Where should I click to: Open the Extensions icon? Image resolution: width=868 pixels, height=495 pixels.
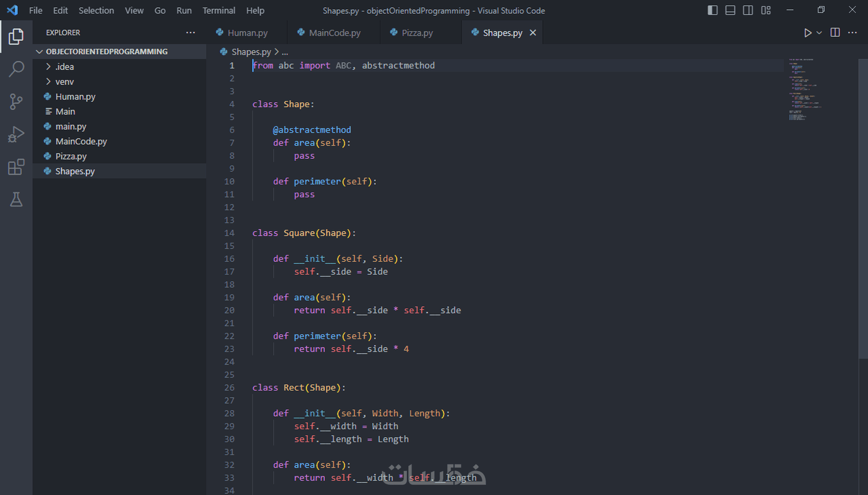(x=17, y=167)
